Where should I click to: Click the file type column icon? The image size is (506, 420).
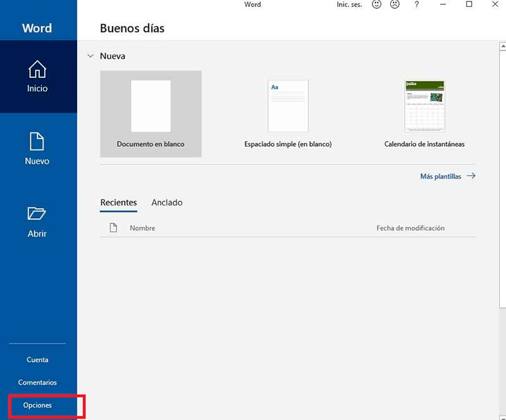(x=113, y=228)
